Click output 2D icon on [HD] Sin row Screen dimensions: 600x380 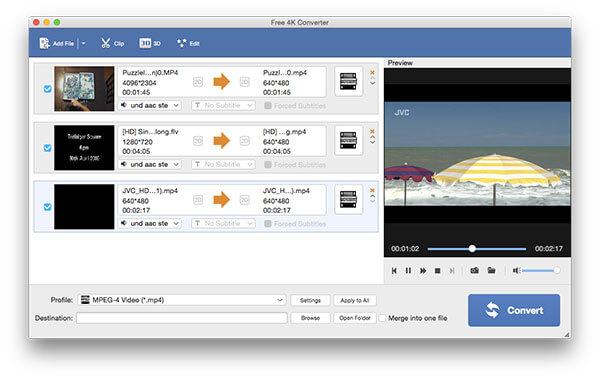245,140
